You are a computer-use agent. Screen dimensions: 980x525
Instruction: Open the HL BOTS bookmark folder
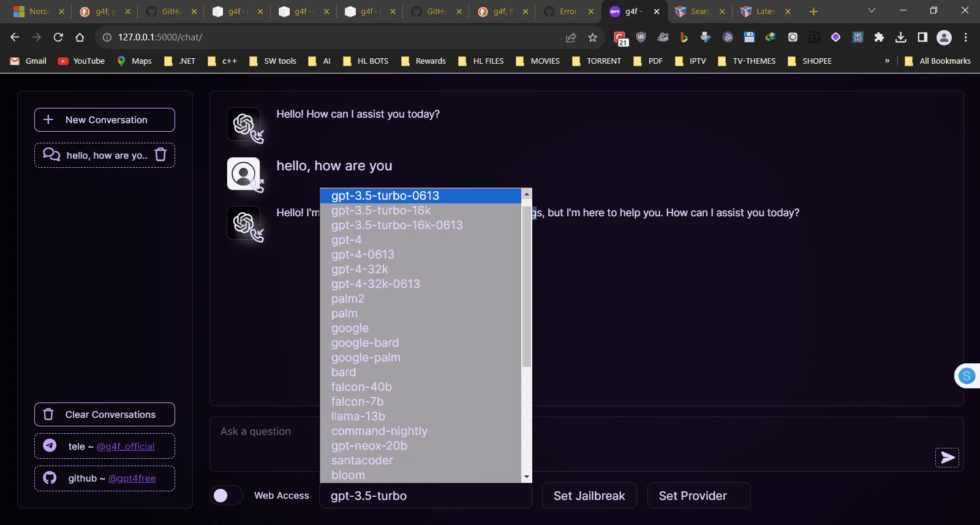tap(366, 61)
